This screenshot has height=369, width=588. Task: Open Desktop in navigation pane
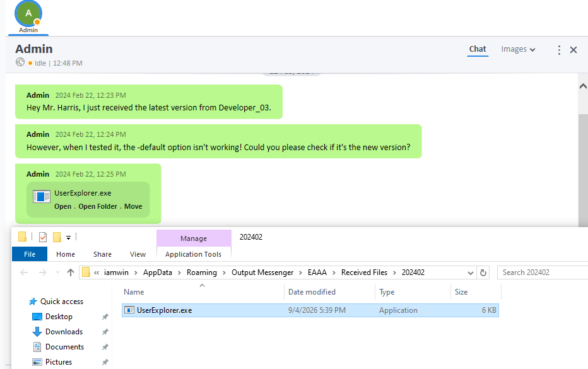[x=59, y=317]
